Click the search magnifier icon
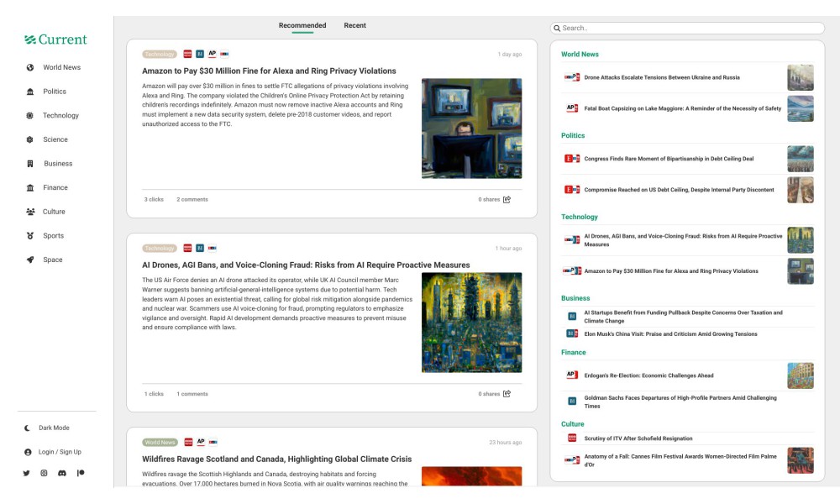Image resolution: width=840 pixels, height=504 pixels. tap(557, 29)
